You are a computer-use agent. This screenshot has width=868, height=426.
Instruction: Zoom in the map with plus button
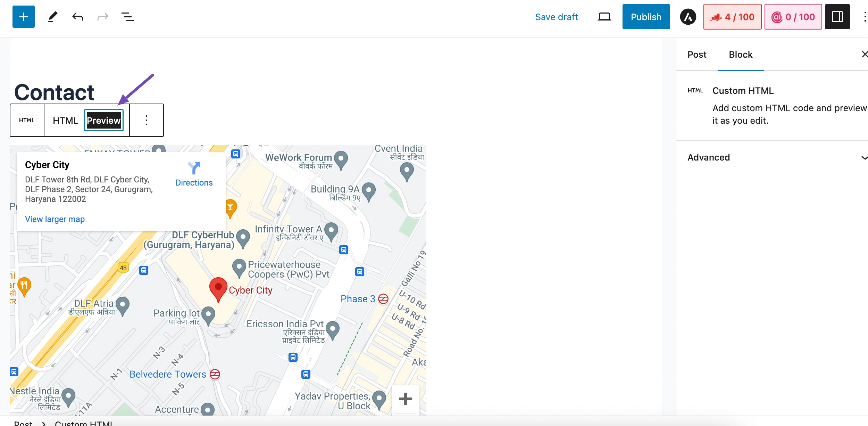405,399
